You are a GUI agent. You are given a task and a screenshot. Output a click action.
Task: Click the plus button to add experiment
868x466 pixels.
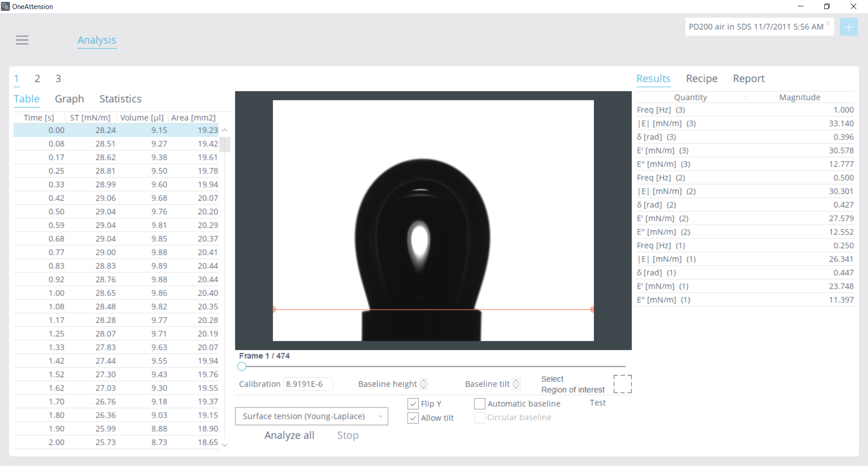pyautogui.click(x=849, y=27)
